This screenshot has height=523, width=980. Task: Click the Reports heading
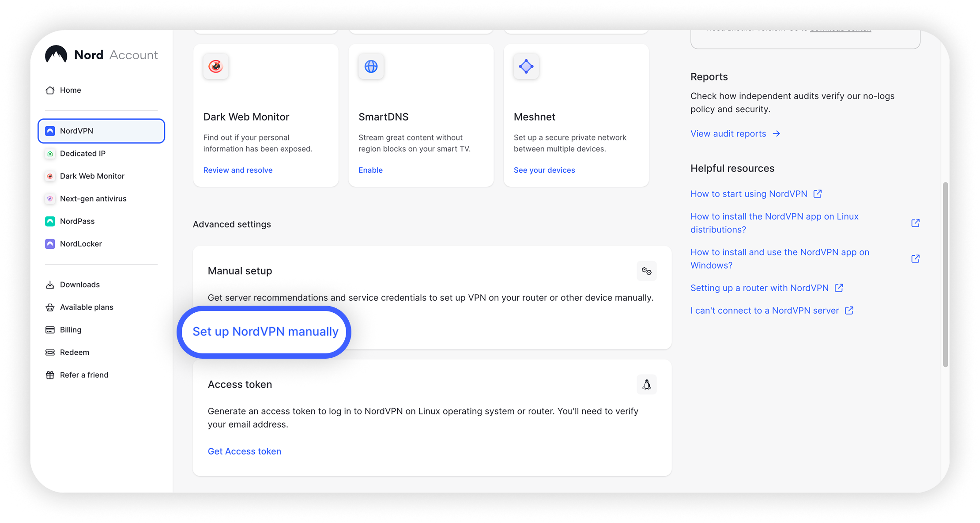(709, 77)
